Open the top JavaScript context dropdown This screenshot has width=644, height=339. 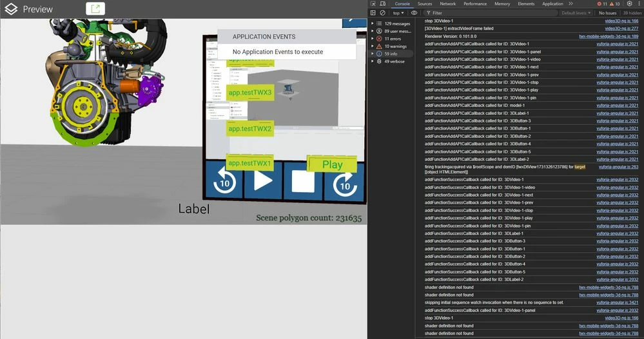pyautogui.click(x=398, y=13)
